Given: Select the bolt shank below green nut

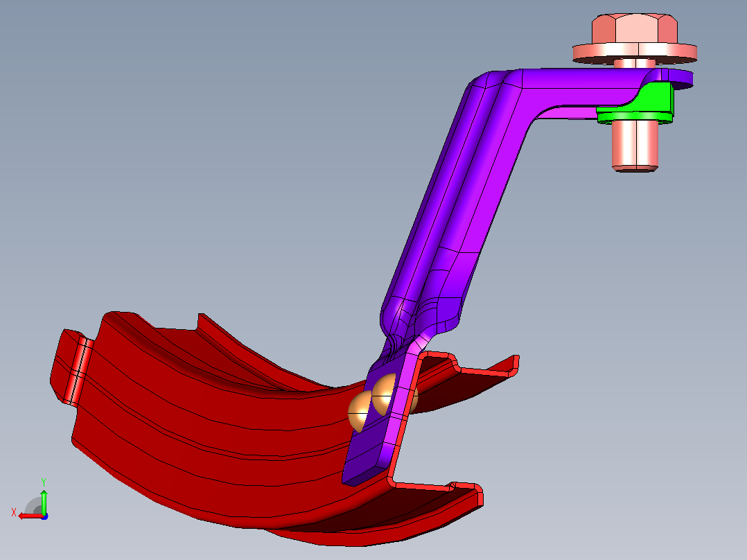Looking at the screenshot, I should click(x=635, y=146).
